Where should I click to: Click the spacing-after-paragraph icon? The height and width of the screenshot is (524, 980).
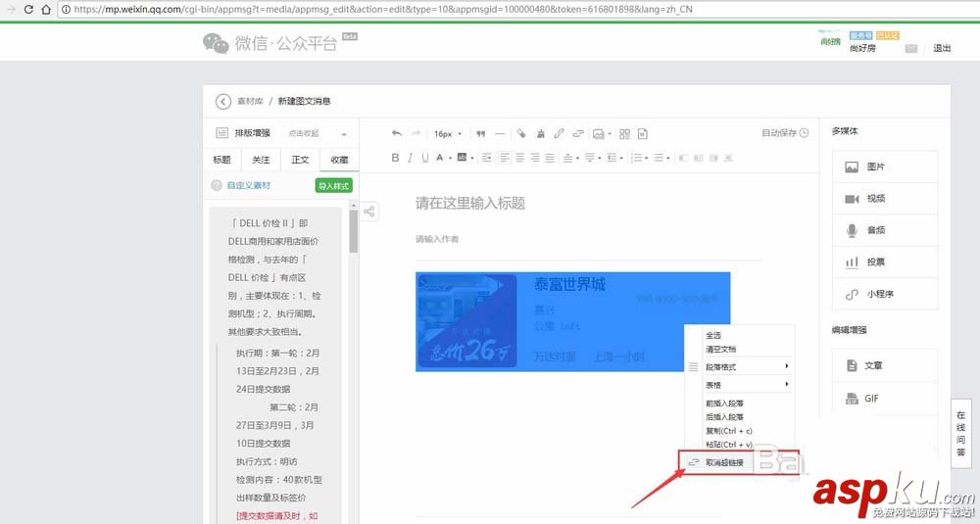(589, 158)
